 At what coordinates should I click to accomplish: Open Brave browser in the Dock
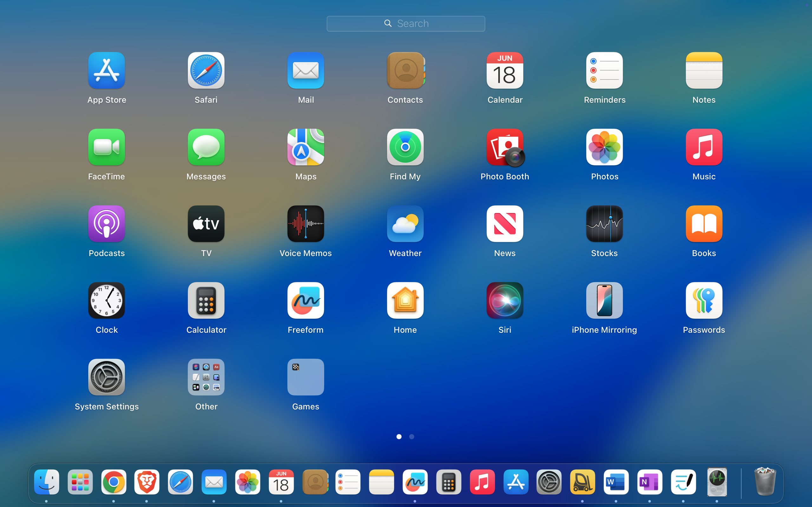147,482
